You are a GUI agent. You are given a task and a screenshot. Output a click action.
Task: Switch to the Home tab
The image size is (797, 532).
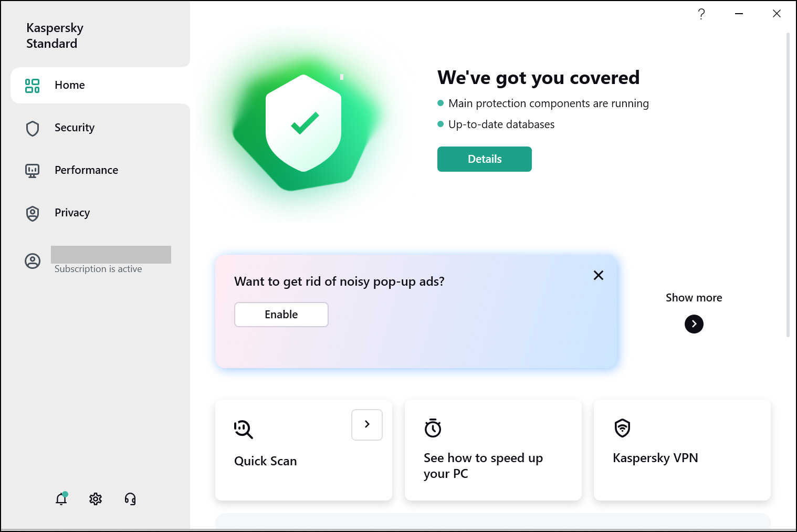pyautogui.click(x=69, y=85)
